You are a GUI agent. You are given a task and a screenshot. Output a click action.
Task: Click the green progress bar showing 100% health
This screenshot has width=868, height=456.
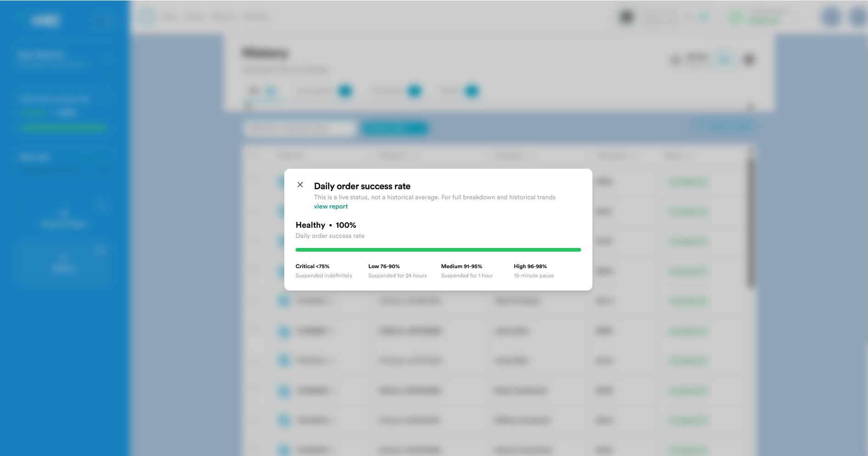tap(438, 249)
